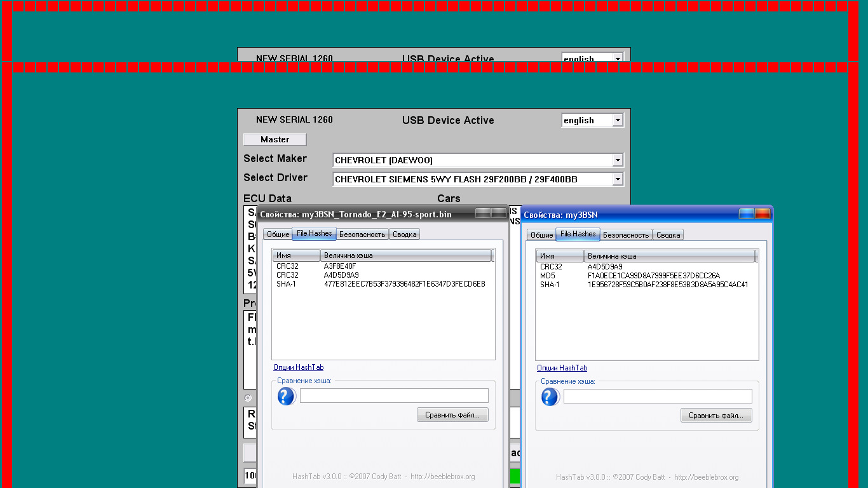This screenshot has height=488, width=868.
Task: Sort by Величина хэша column in my3BSN properties dialog
Action: (x=670, y=256)
